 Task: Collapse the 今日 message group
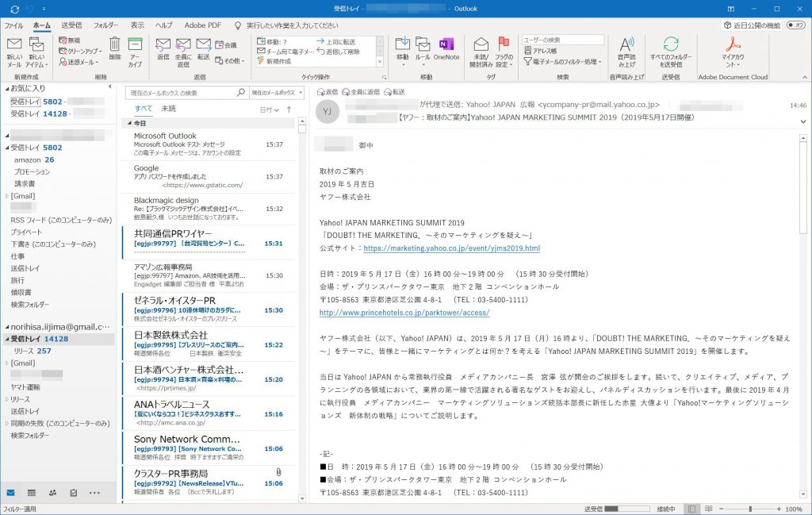[129, 123]
